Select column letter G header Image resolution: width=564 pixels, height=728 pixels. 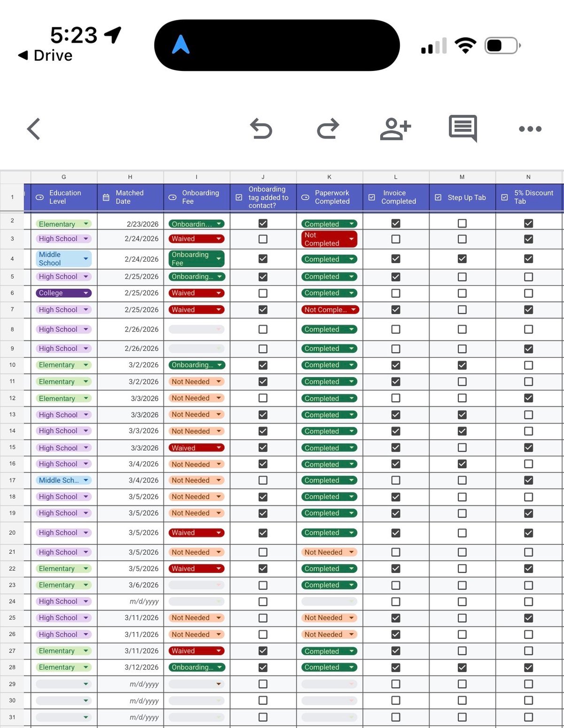63,177
